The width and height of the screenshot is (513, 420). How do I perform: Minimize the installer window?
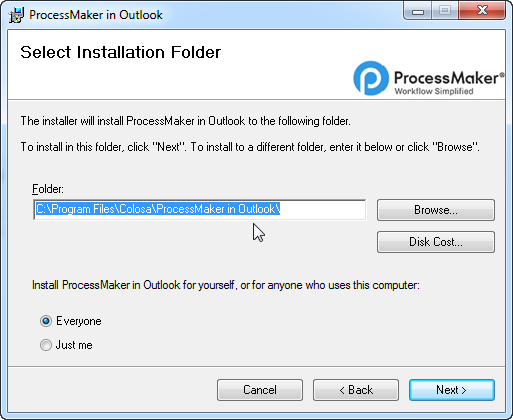click(x=418, y=11)
